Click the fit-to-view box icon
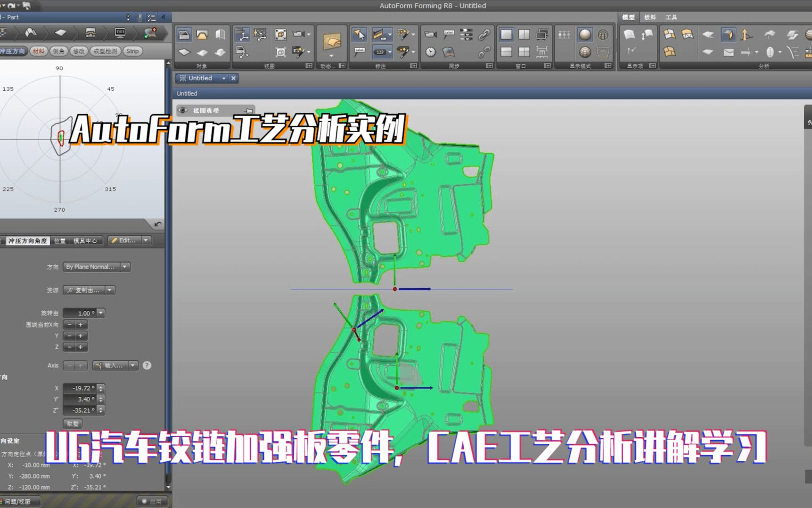 pyautogui.click(x=281, y=34)
